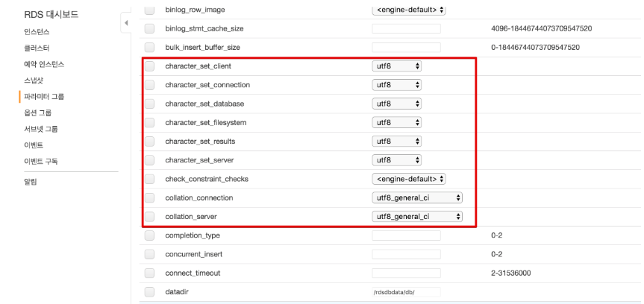
Task: Check the character_set_database row box
Action: [x=149, y=104]
